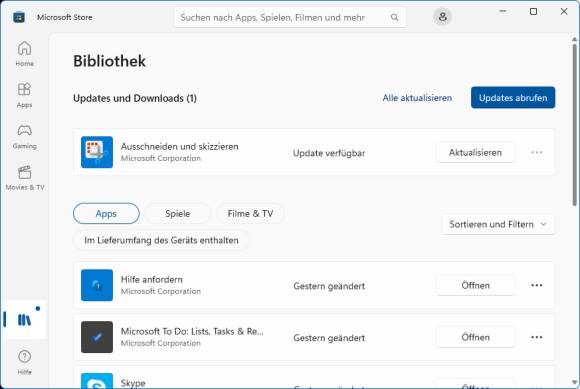Open Movies & TV in sidebar

24,178
